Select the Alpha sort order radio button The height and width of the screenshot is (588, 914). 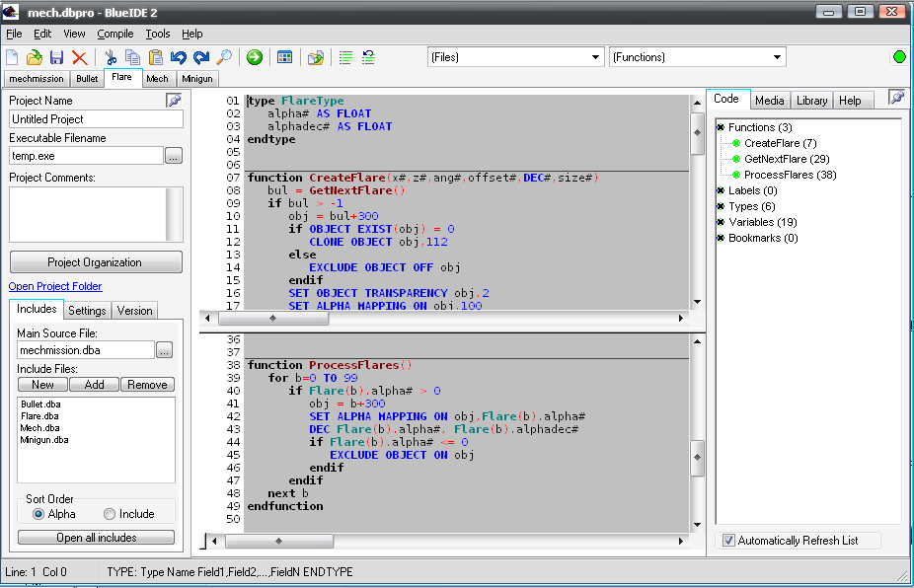click(39, 514)
